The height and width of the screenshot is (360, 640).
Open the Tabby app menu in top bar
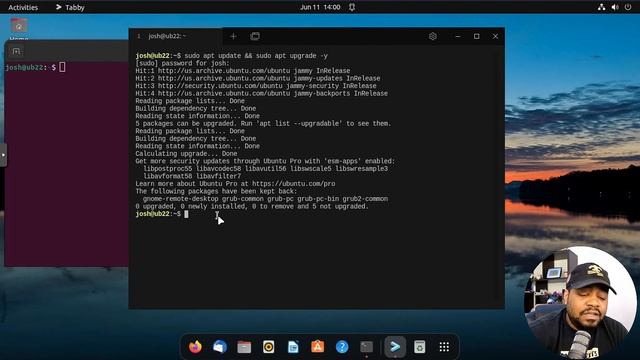pyautogui.click(x=70, y=7)
